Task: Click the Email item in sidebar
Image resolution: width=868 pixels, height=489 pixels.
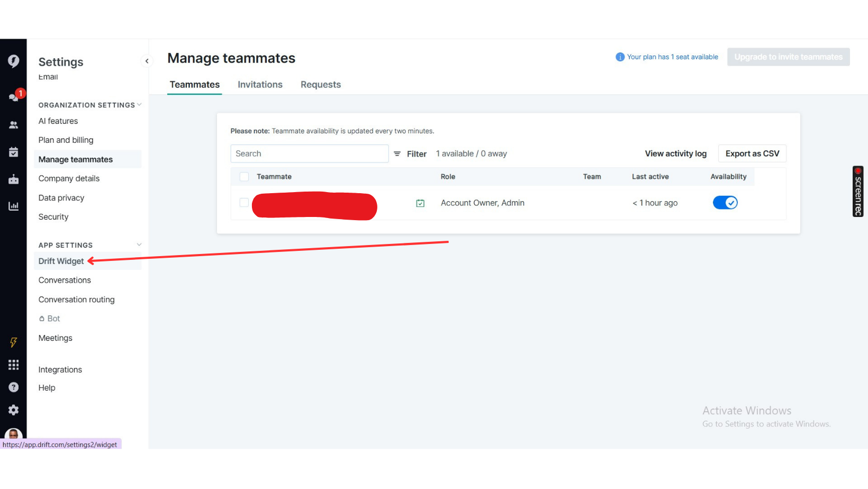Action: pos(48,77)
